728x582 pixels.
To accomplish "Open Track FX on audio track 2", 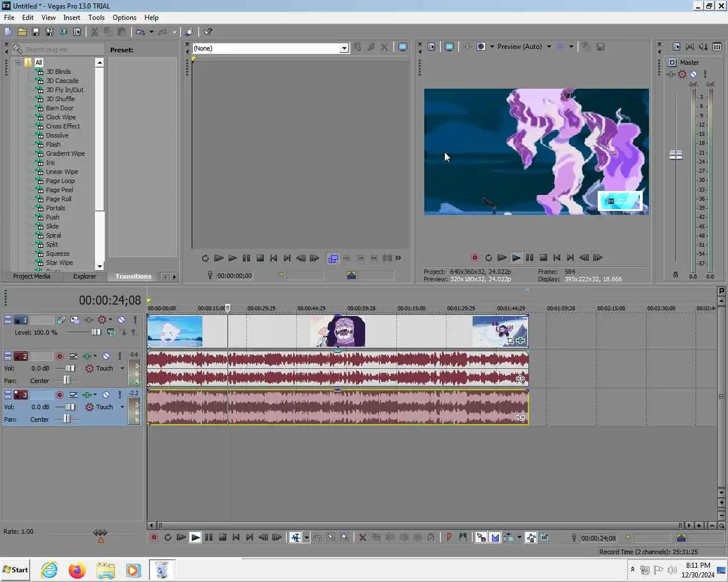I will tap(86, 356).
